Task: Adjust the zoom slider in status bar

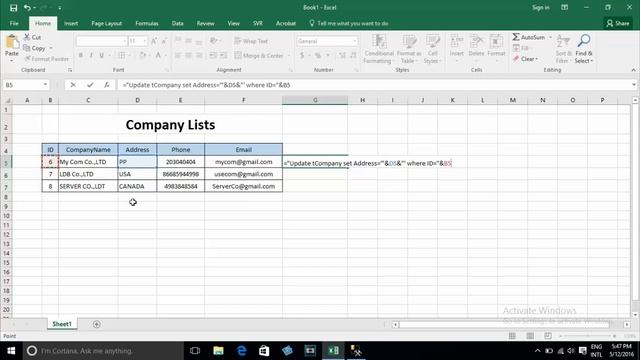Action: pyautogui.click(x=587, y=336)
